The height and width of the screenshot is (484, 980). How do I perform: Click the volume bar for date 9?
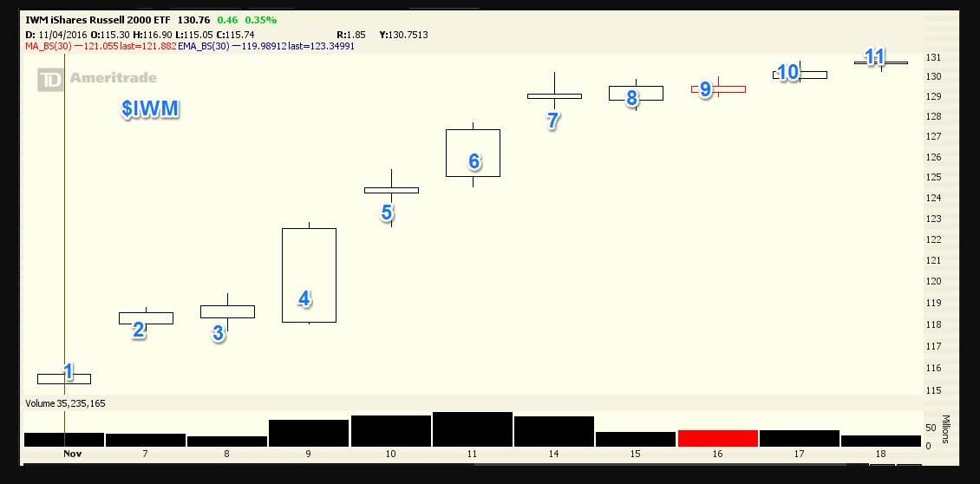pos(309,434)
